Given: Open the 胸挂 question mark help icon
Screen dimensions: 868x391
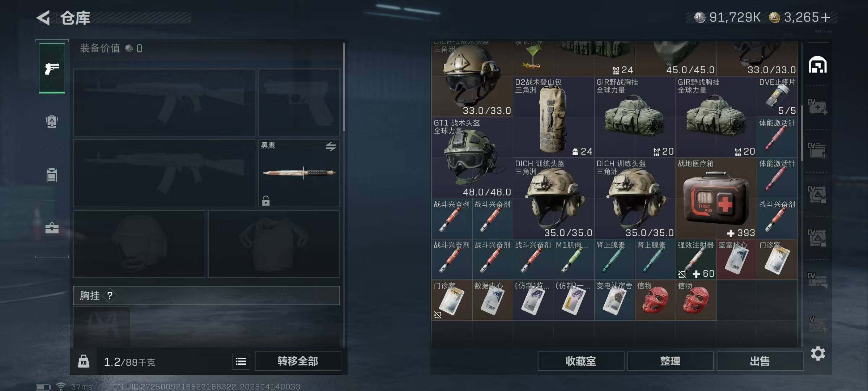Looking at the screenshot, I should (110, 296).
